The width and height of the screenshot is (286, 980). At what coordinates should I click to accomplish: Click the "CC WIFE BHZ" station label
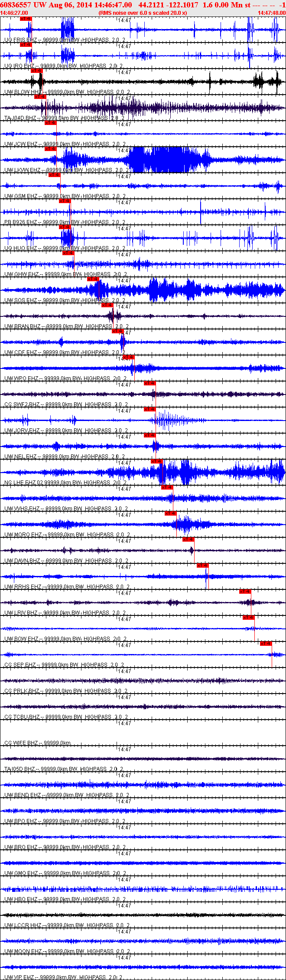coord(21,743)
